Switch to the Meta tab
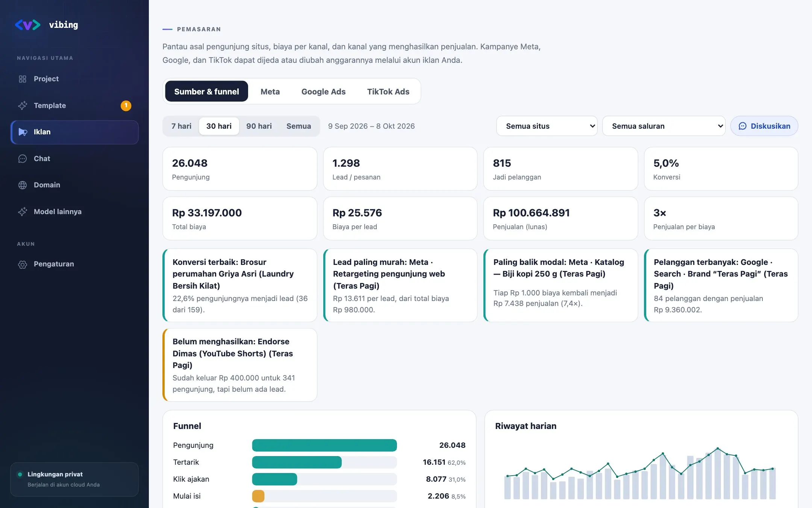 point(270,91)
